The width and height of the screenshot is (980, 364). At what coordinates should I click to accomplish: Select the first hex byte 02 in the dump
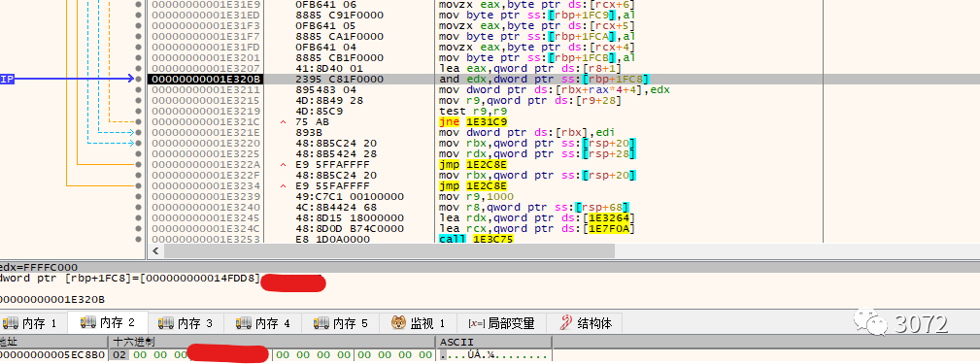point(118,355)
